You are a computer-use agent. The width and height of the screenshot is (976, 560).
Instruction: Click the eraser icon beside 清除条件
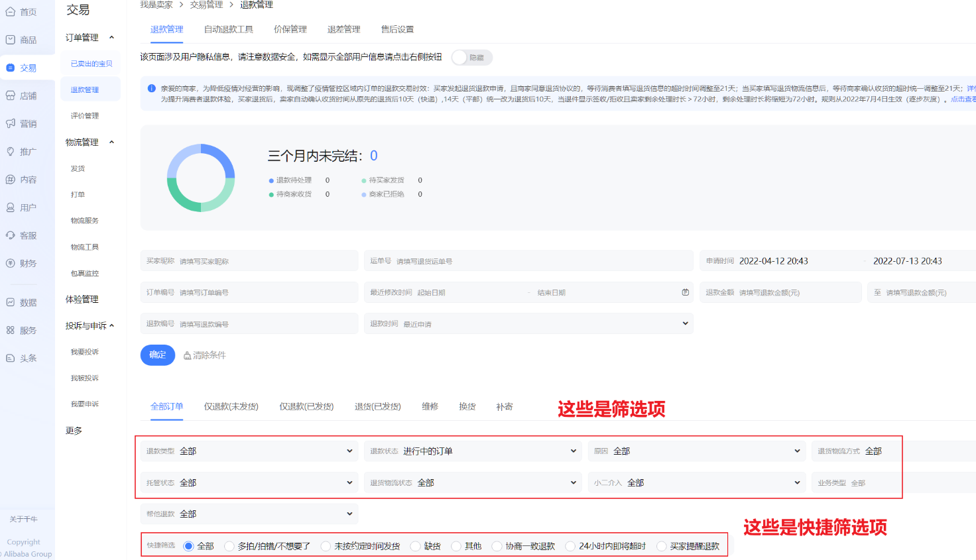click(x=187, y=356)
